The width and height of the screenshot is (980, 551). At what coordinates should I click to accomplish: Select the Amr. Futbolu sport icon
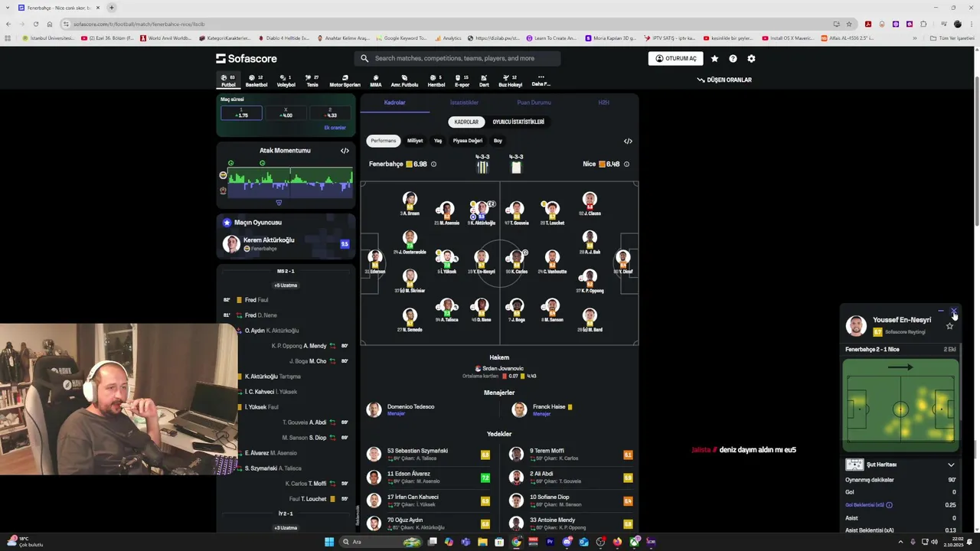click(x=404, y=80)
